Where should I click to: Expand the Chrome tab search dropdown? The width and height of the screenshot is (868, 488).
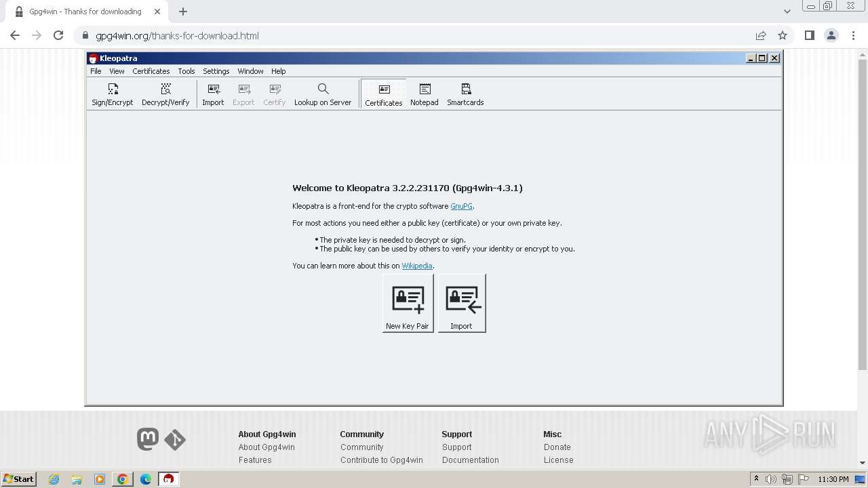point(787,12)
